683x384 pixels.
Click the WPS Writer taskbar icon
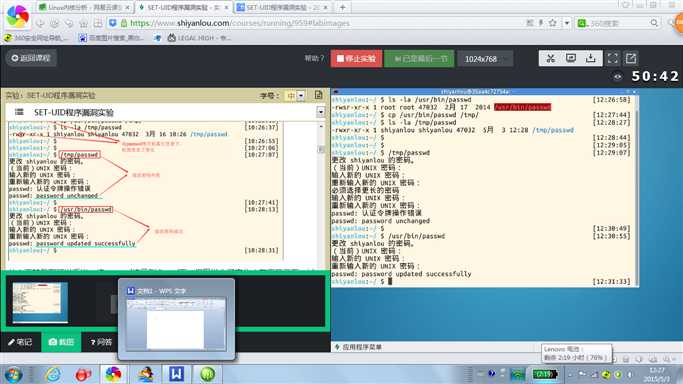tap(176, 374)
